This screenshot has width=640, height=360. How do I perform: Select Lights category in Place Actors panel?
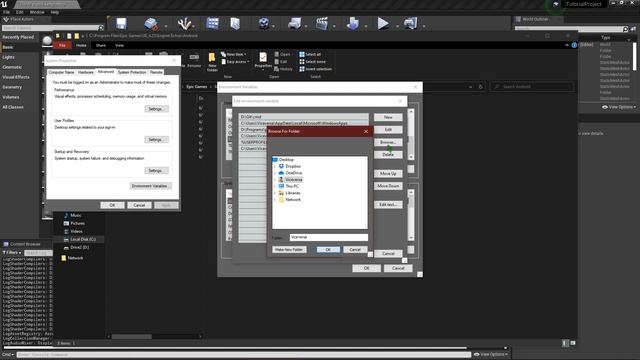coord(9,57)
